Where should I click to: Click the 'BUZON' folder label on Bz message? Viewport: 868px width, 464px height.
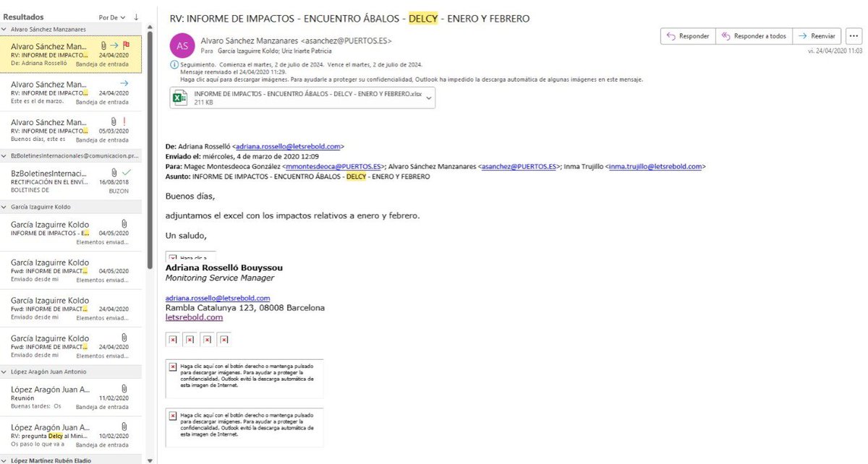pos(118,190)
